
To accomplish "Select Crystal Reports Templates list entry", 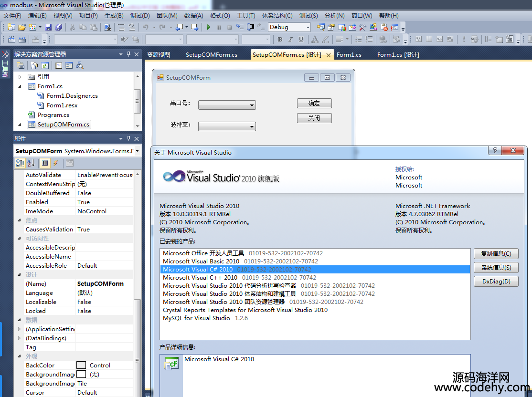I will pos(245,310).
